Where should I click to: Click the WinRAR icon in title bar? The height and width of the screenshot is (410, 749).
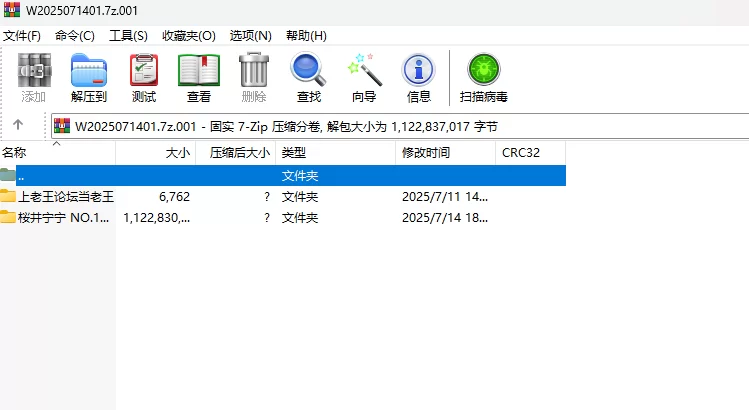click(11, 10)
